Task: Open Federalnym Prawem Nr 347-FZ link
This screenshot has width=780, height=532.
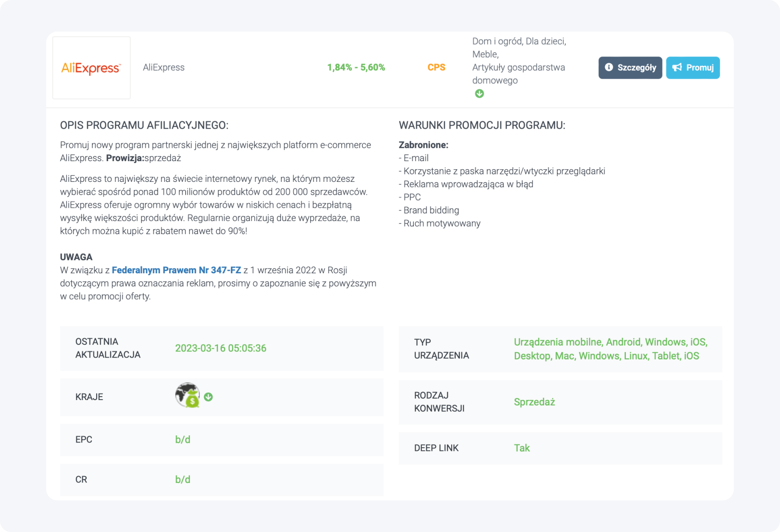Action: click(x=176, y=270)
